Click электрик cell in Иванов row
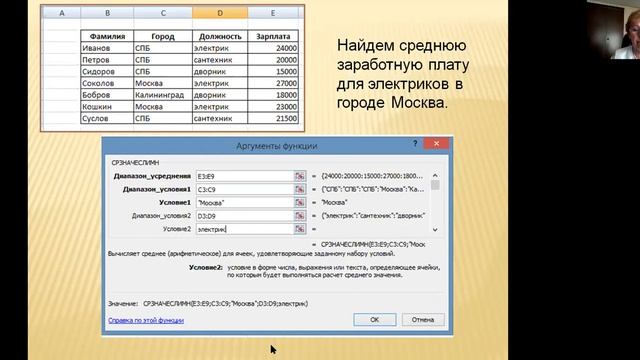Image resolution: width=640 pixels, height=360 pixels. pyautogui.click(x=220, y=48)
